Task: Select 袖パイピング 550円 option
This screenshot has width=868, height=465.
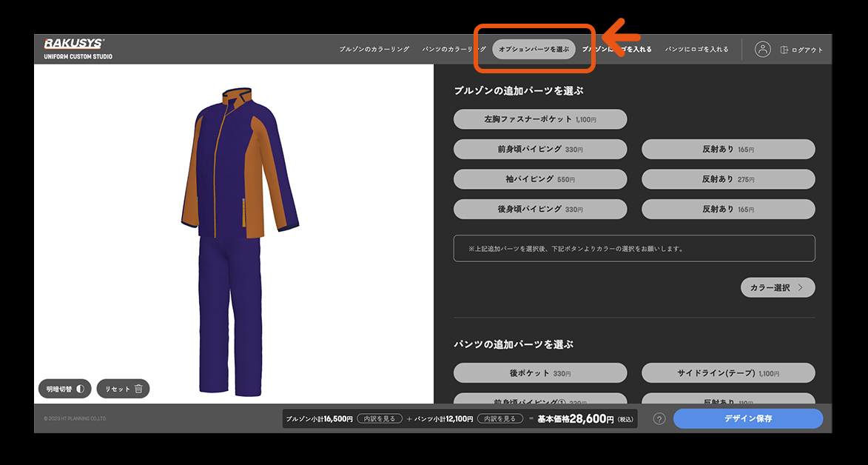Action: (539, 179)
